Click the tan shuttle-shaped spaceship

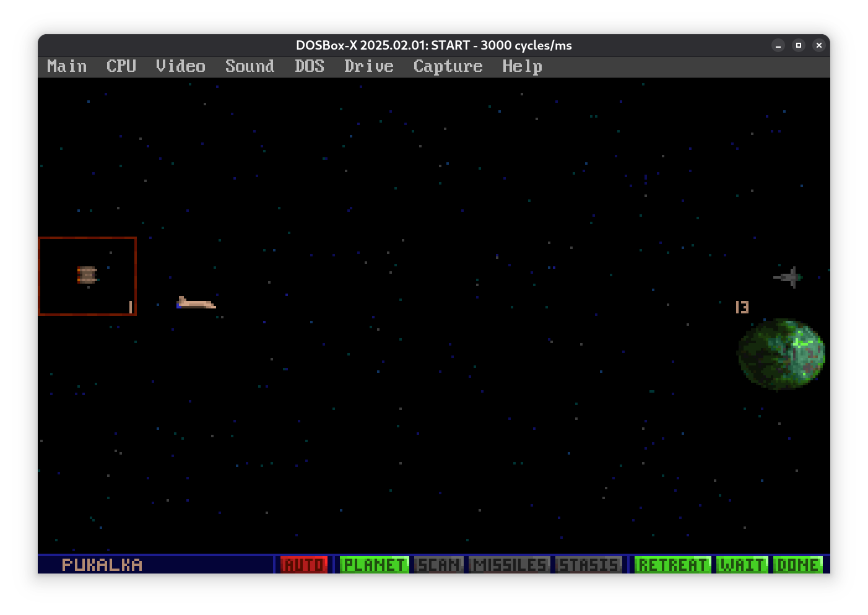pos(196,303)
